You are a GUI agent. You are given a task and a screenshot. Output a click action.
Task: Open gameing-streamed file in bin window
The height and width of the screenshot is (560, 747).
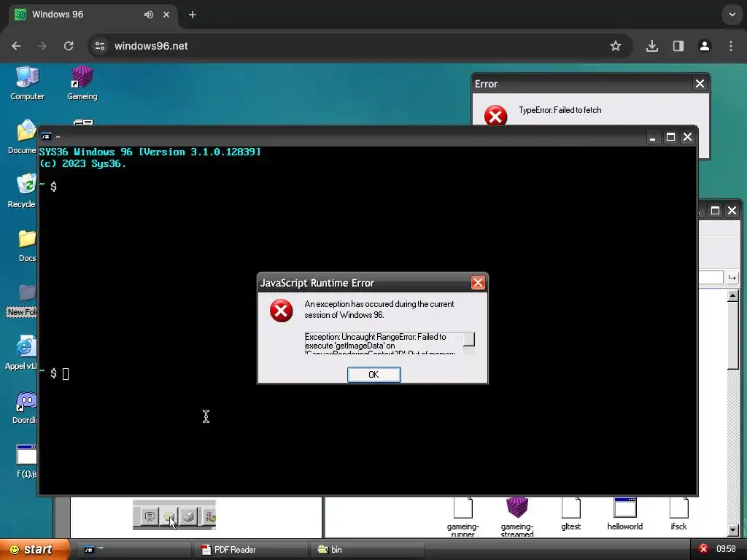tap(517, 516)
